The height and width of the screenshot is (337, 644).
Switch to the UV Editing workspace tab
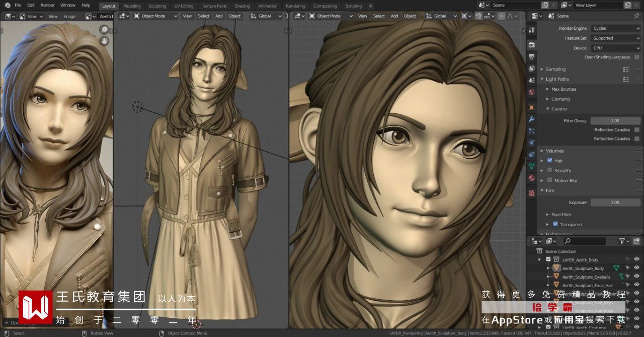coord(184,6)
